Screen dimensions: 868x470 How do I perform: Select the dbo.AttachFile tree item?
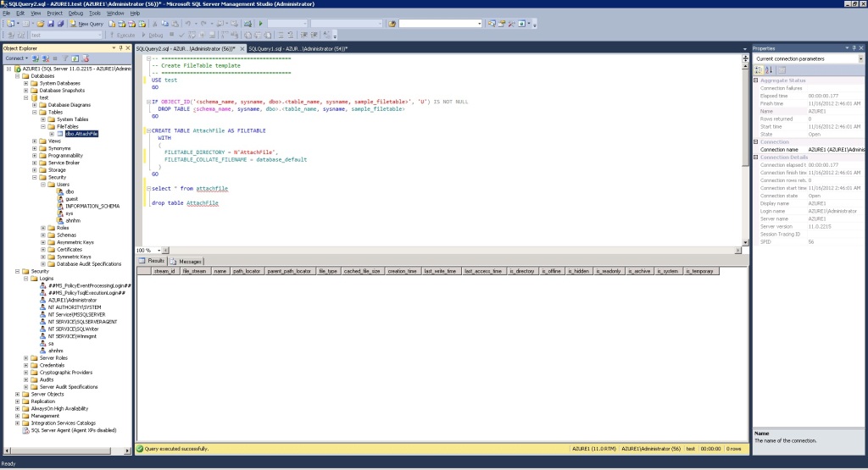click(81, 134)
